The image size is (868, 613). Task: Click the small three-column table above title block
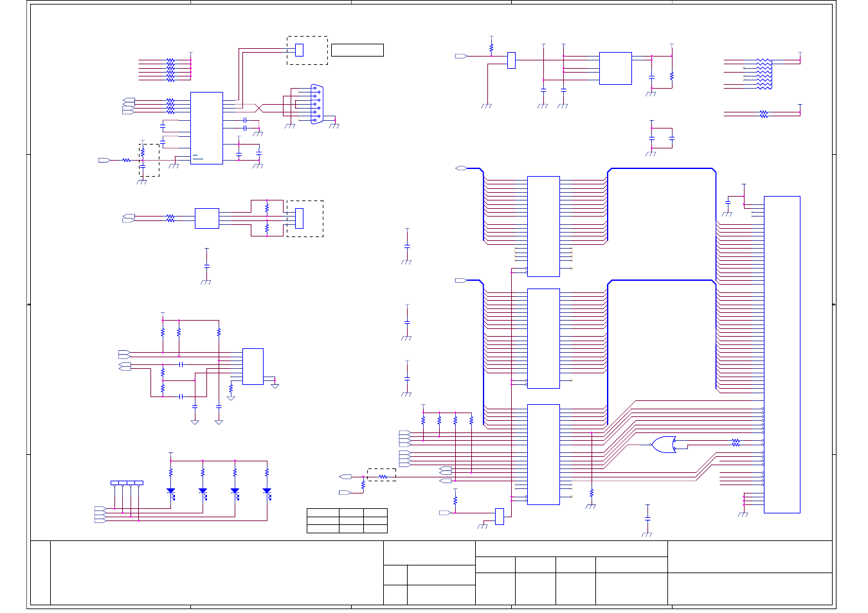click(x=347, y=520)
